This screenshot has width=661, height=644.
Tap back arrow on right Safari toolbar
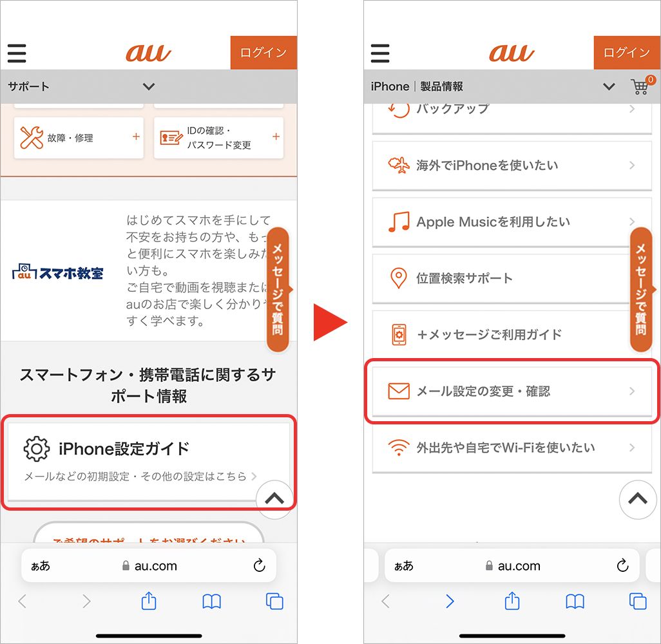coord(385,601)
